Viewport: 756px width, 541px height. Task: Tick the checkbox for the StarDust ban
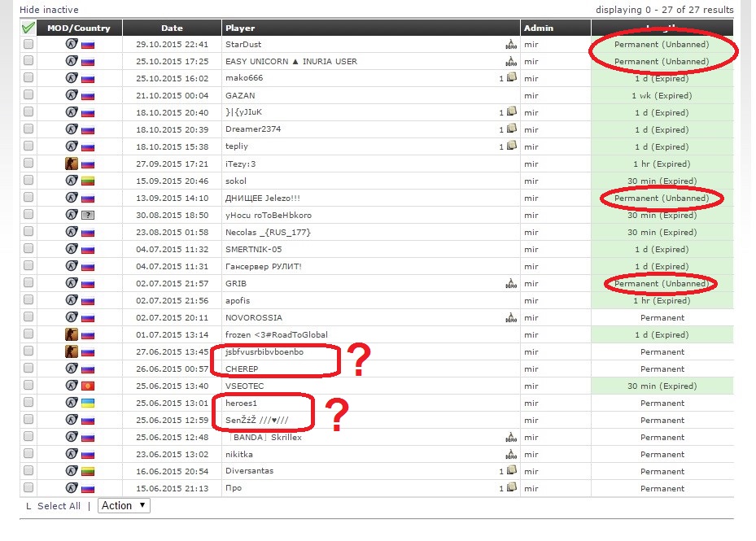[28, 45]
